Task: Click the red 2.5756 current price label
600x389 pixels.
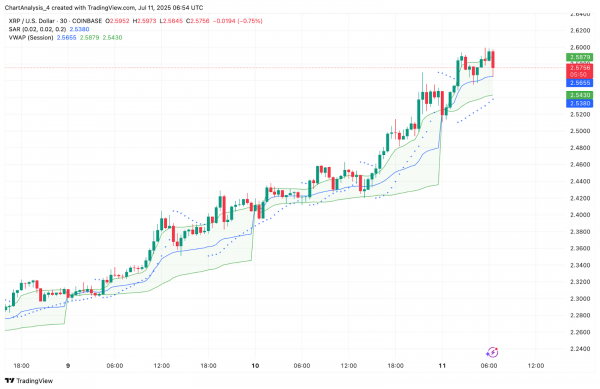Action: 580,71
